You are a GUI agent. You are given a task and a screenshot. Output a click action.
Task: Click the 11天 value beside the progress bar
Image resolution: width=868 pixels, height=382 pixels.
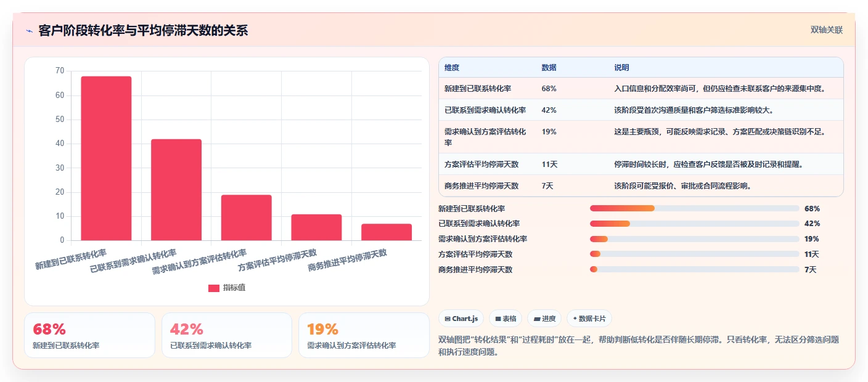(x=812, y=254)
